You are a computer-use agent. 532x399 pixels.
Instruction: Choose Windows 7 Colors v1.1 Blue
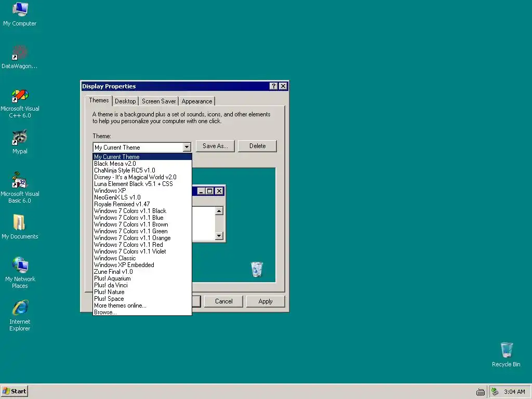[142, 218]
